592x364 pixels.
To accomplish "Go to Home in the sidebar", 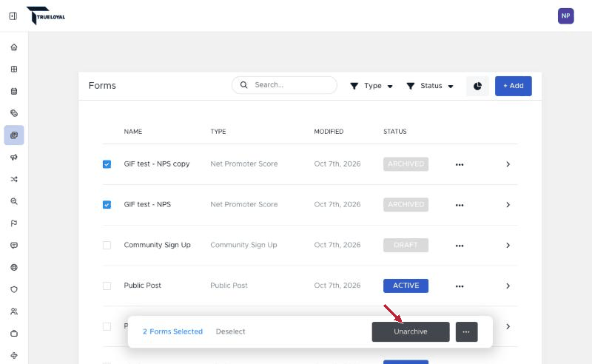I will coord(14,47).
